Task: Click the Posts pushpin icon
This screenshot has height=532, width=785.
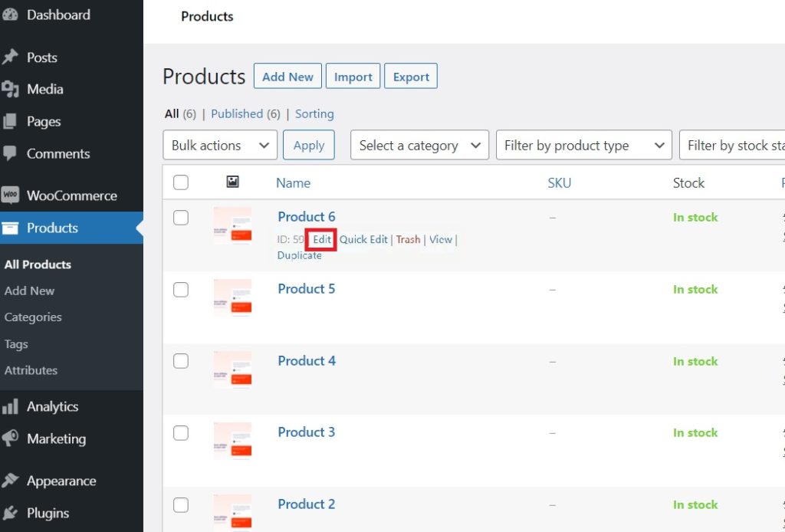Action: [9, 57]
